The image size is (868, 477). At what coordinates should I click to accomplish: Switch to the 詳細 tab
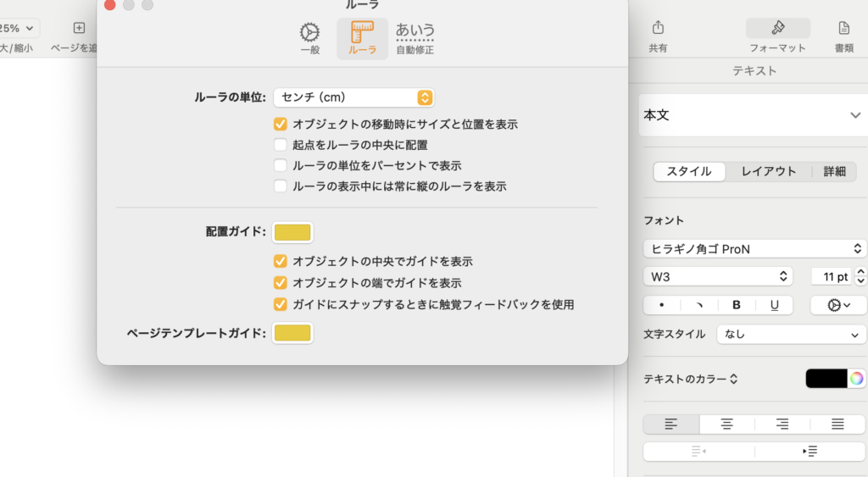[x=834, y=171]
